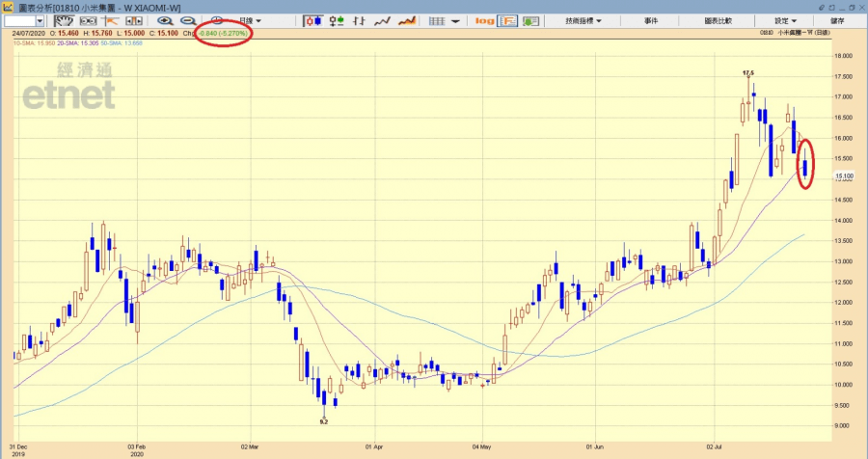
Task: Click the crosshair measure tool icon
Action: (x=89, y=20)
